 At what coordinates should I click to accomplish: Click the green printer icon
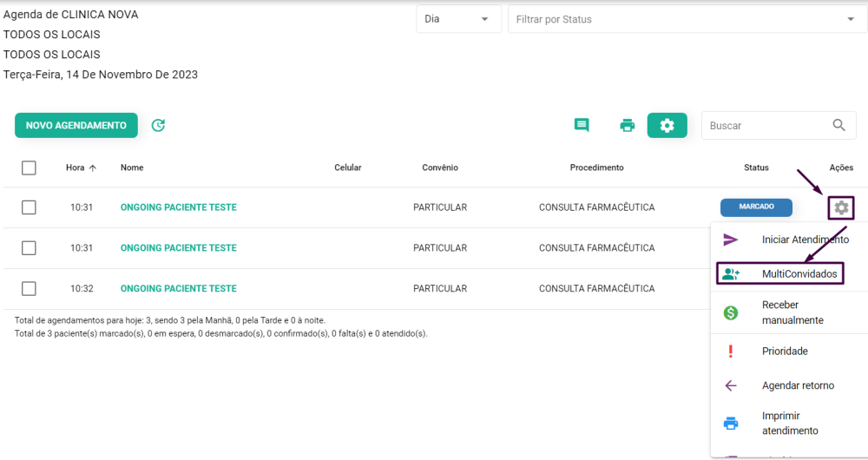(x=627, y=125)
